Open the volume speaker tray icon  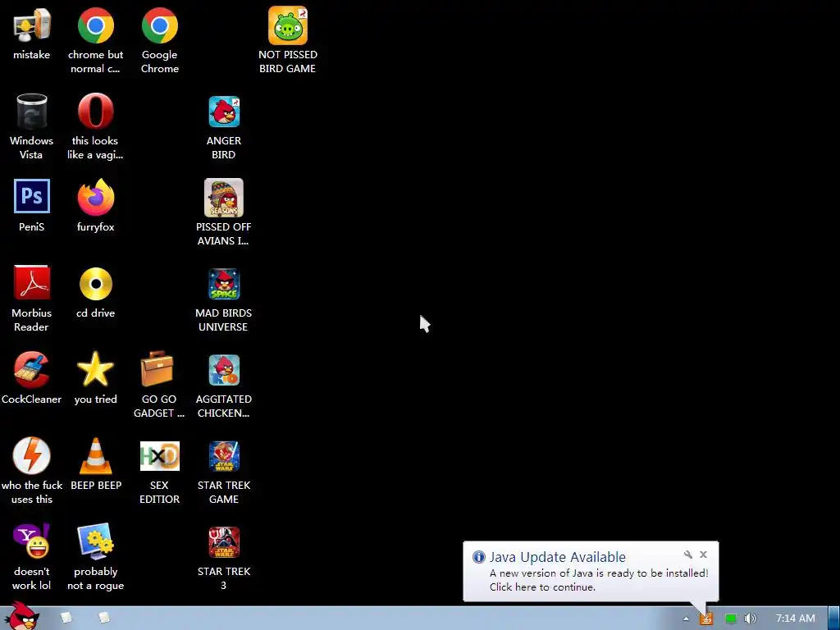click(750, 619)
